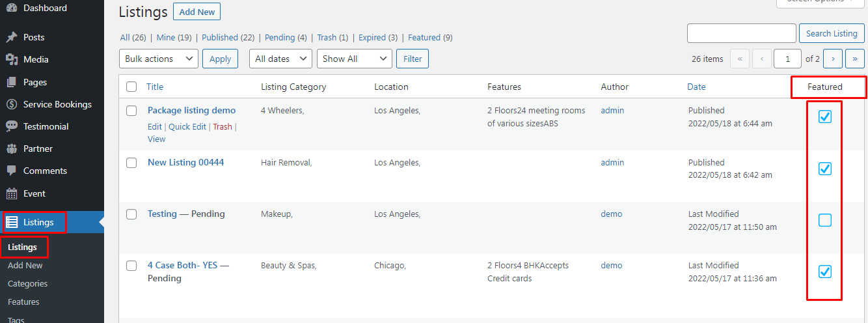
Task: Click the Testimonial speech bubble icon
Action: 12,126
